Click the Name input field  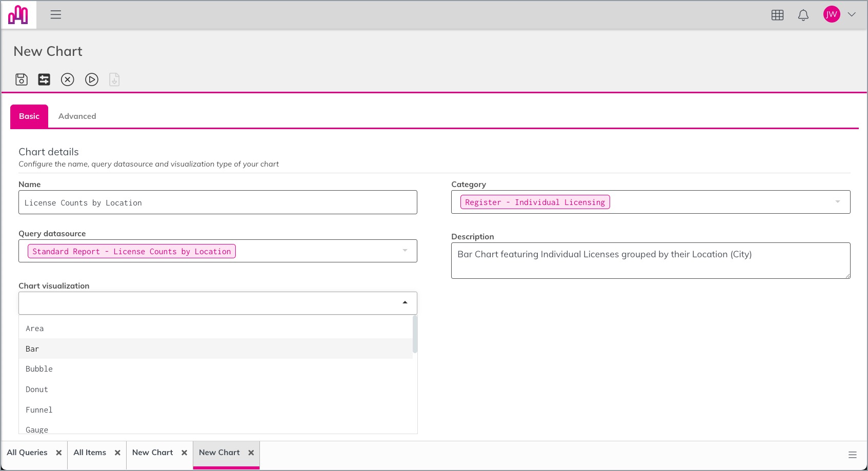click(218, 202)
